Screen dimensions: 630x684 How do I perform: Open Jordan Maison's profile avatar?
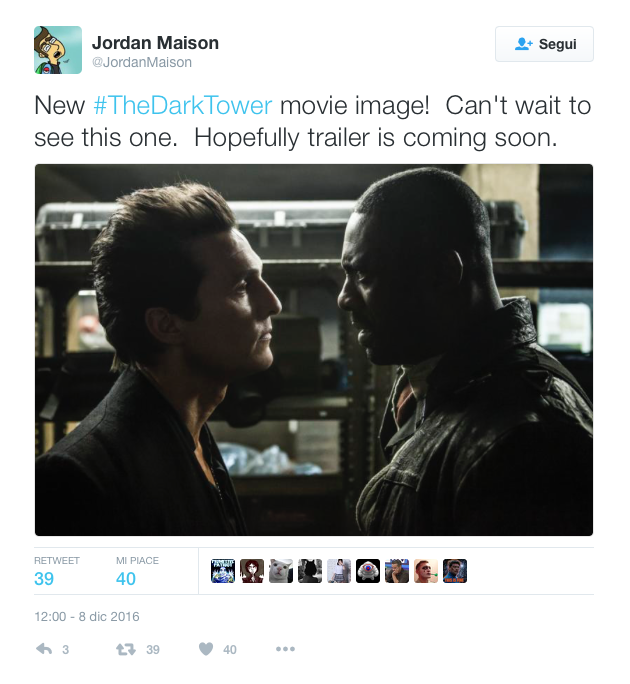pyautogui.click(x=58, y=50)
